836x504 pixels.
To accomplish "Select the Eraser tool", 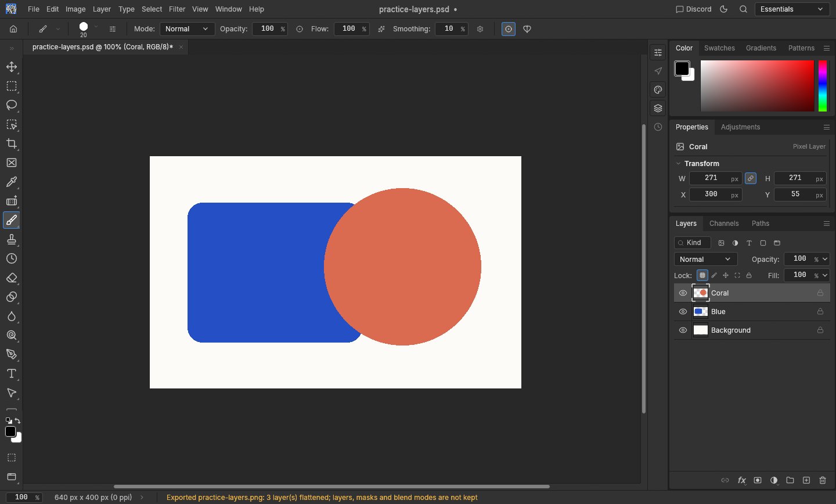I will pos(12,278).
